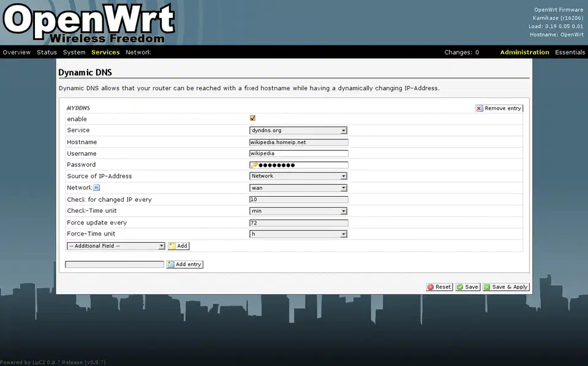Click the Force update every field
The height and width of the screenshot is (366, 588).
click(x=299, y=223)
